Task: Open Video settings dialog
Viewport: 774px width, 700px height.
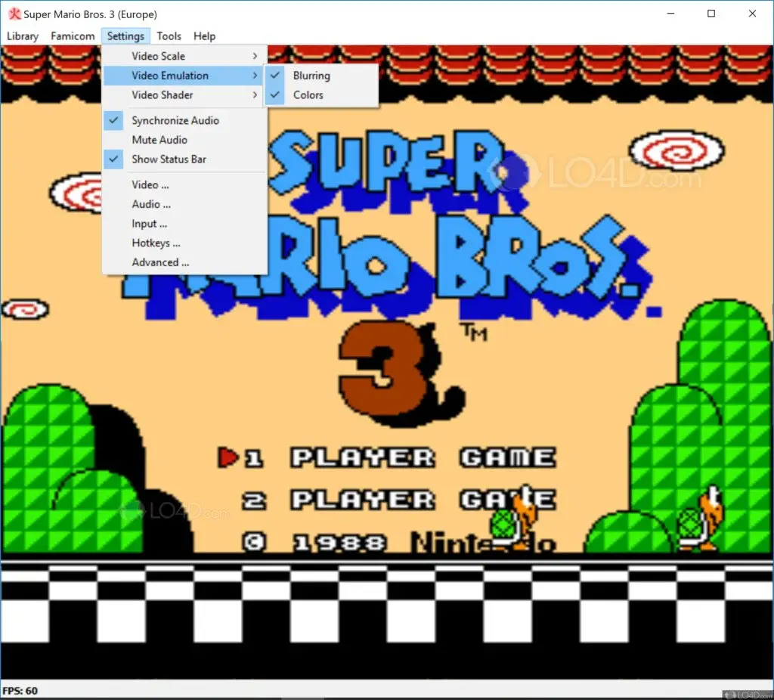Action: click(185, 184)
